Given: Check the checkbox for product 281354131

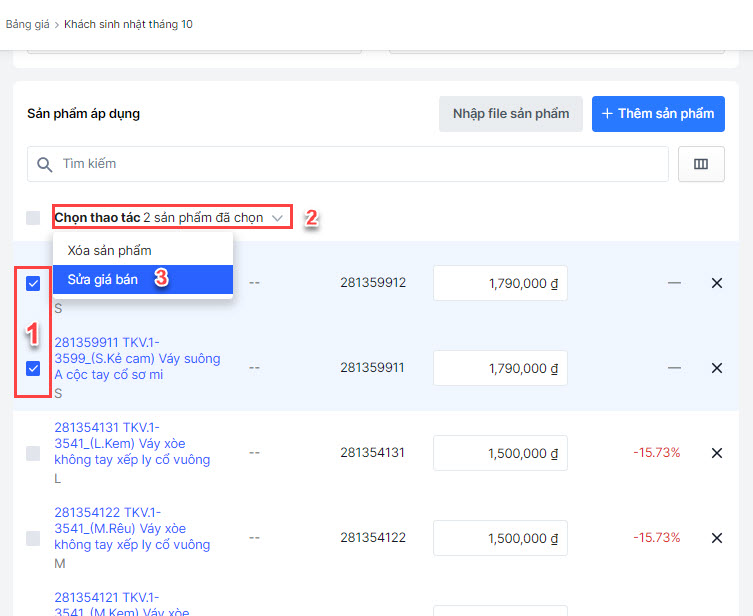Looking at the screenshot, I should coord(33,453).
